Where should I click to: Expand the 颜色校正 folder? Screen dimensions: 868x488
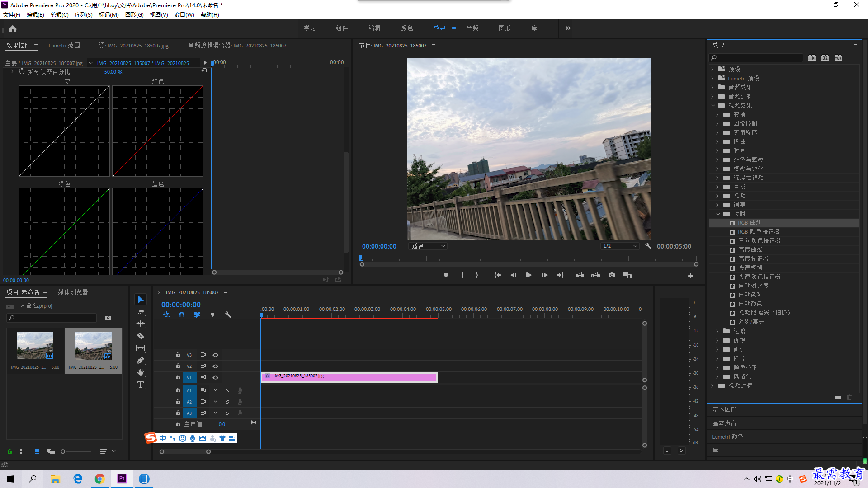coord(717,367)
